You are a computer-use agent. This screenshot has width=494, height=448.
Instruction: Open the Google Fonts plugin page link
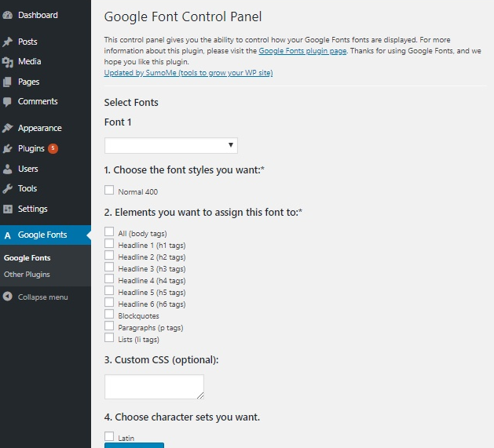point(302,51)
